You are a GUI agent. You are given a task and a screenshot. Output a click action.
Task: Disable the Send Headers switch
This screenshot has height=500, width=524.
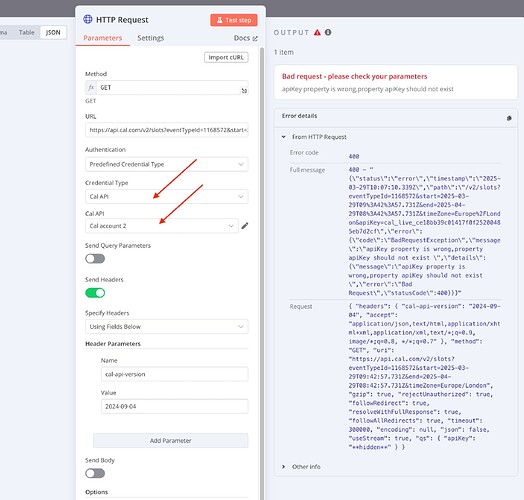pyautogui.click(x=95, y=293)
